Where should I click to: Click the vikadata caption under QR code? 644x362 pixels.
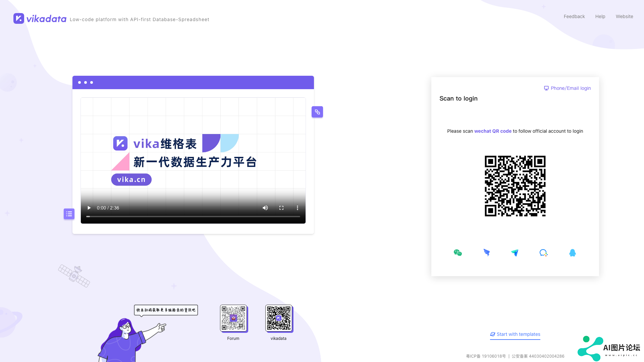(278, 339)
